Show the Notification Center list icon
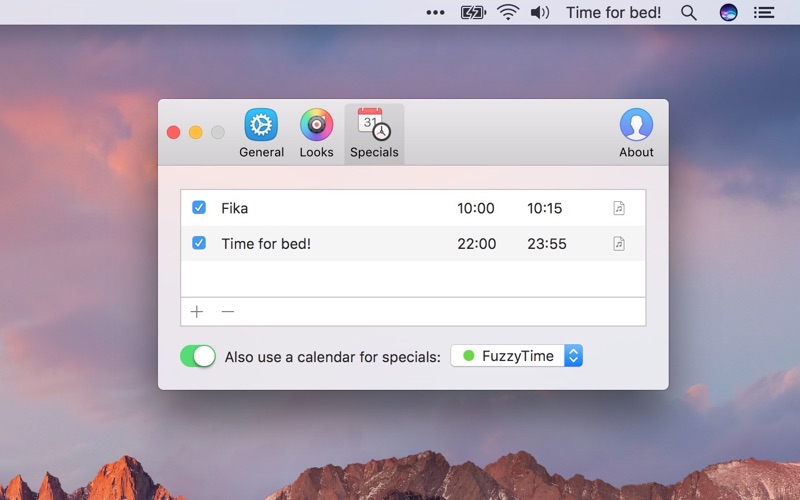This screenshot has height=500, width=800. (764, 12)
